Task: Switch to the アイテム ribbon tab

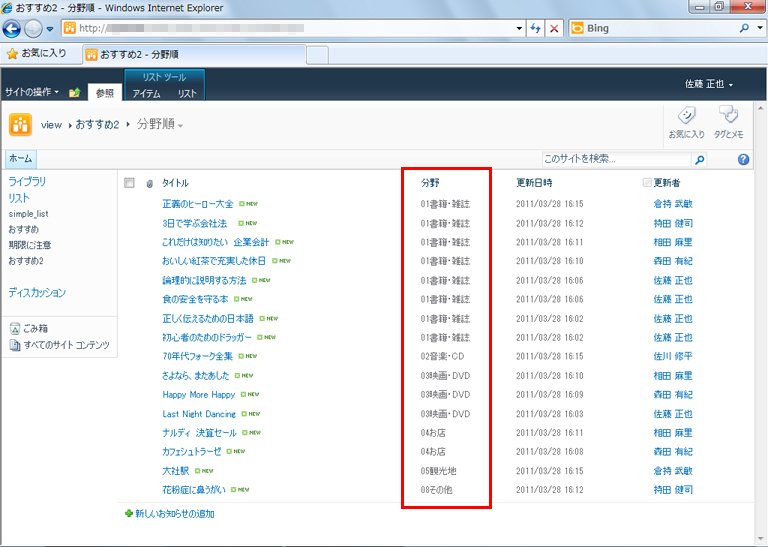Action: (x=146, y=94)
